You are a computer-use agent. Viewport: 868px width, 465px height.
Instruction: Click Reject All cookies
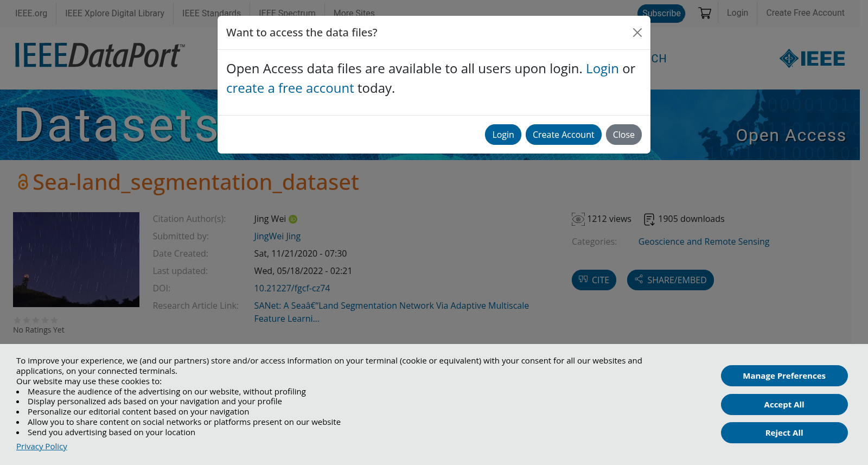784,433
